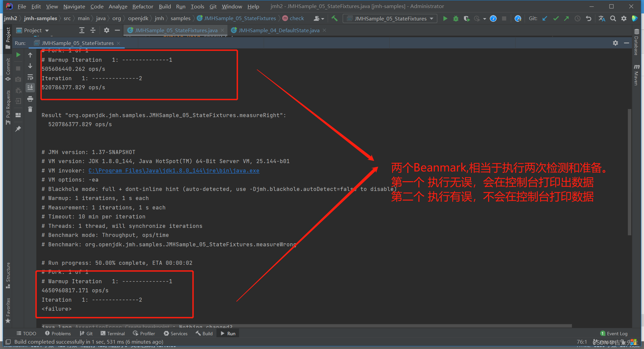Follow the java.exe VM invoker link
This screenshot has width=644, height=349.
pos(173,170)
